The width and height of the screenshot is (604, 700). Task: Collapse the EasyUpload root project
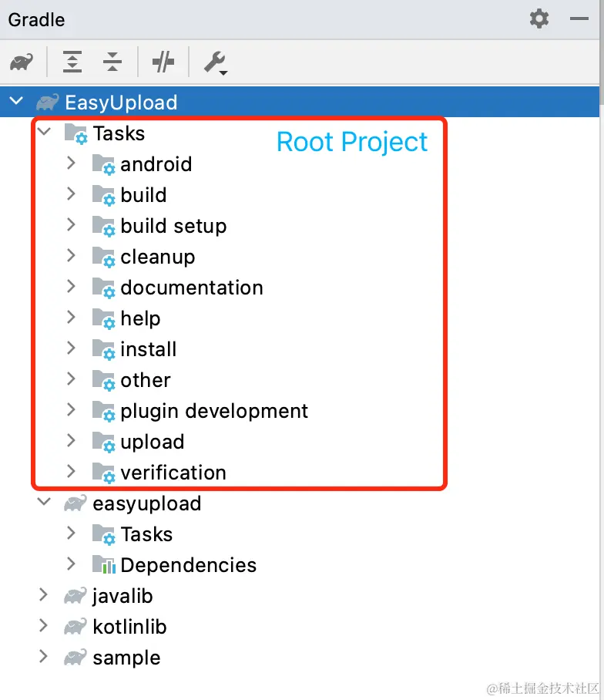pos(16,101)
